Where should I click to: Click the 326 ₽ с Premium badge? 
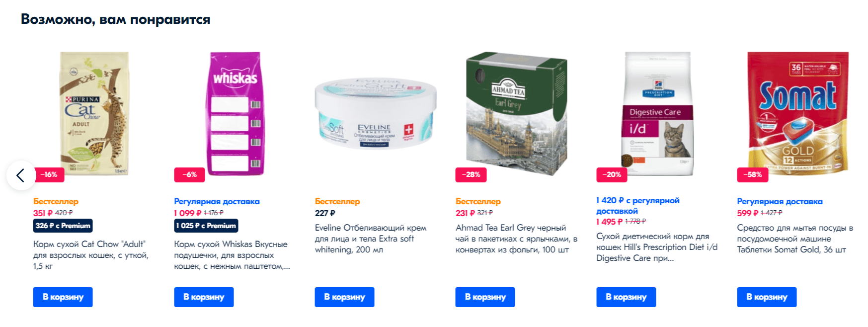(x=63, y=226)
